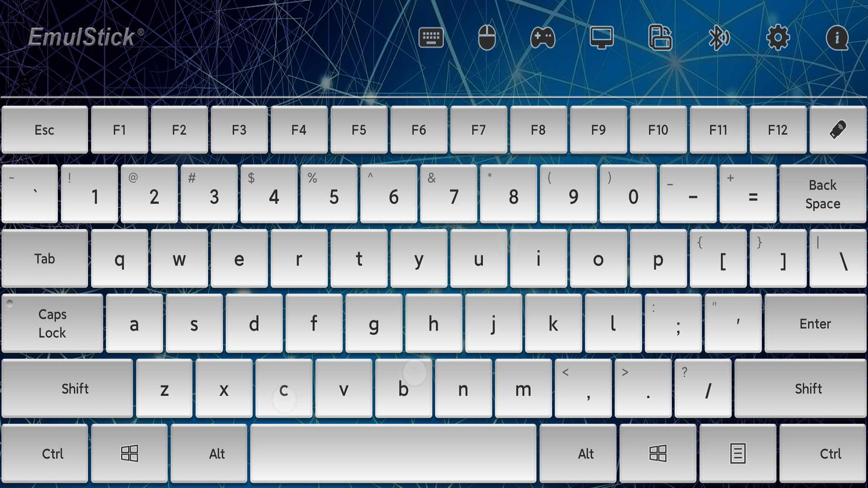Open the gamepad controller icon
This screenshot has height=488, width=868.
(x=542, y=37)
